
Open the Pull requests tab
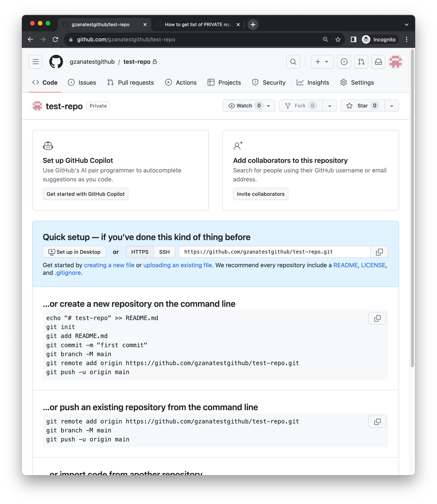pos(130,83)
